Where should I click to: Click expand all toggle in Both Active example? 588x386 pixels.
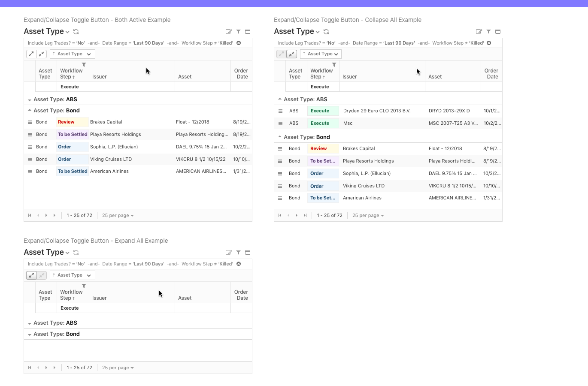click(x=31, y=54)
